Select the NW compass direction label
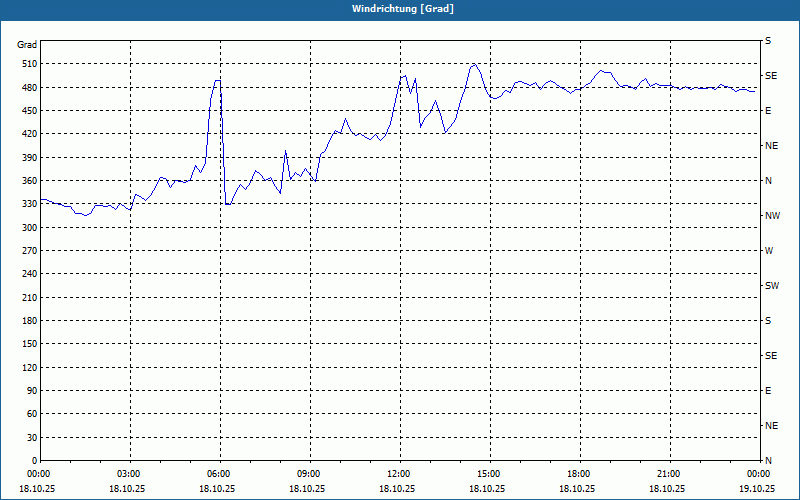 coord(772,216)
